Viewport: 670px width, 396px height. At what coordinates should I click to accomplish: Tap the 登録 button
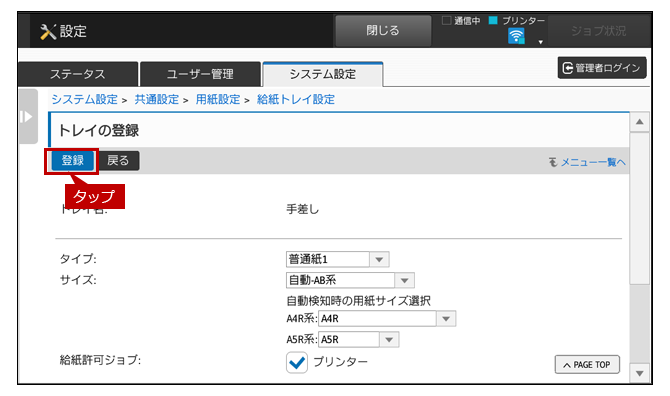pyautogui.click(x=72, y=161)
